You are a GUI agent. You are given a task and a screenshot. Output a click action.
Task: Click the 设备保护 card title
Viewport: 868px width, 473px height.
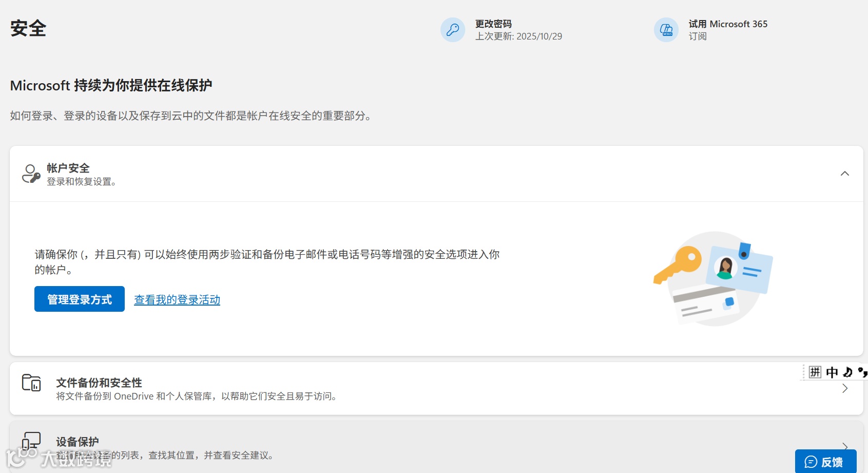(x=78, y=442)
